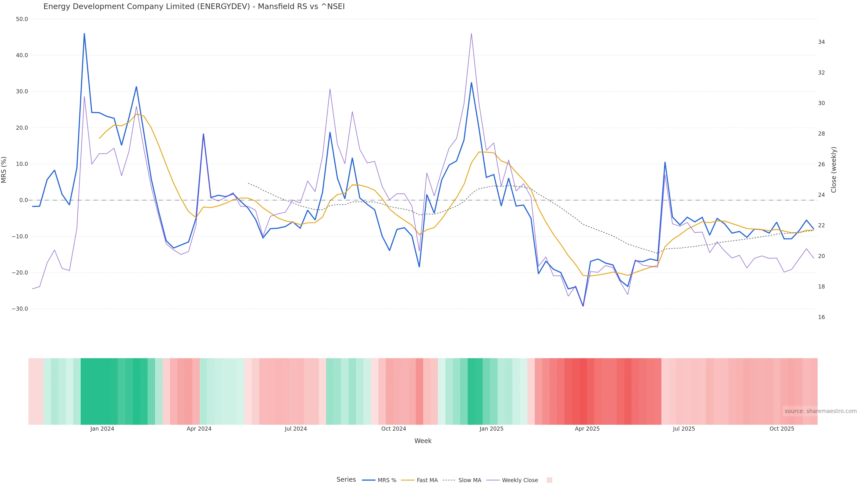The width and height of the screenshot is (868, 488).
Task: Click the MRS (%) y-axis title
Action: [4, 170]
